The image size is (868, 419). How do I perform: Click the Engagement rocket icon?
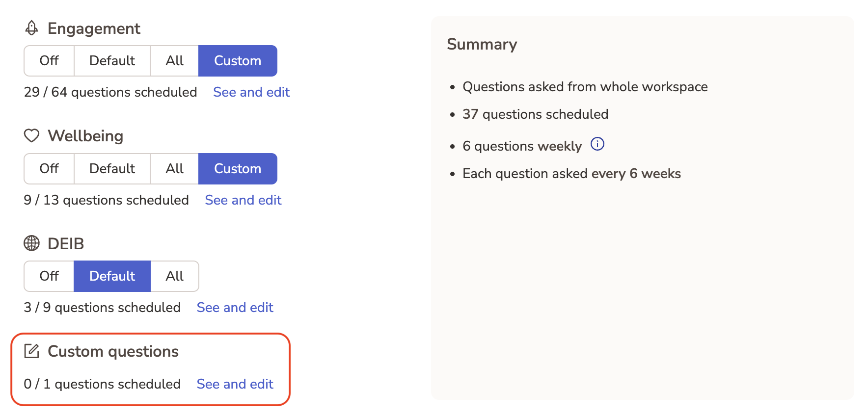pyautogui.click(x=31, y=28)
